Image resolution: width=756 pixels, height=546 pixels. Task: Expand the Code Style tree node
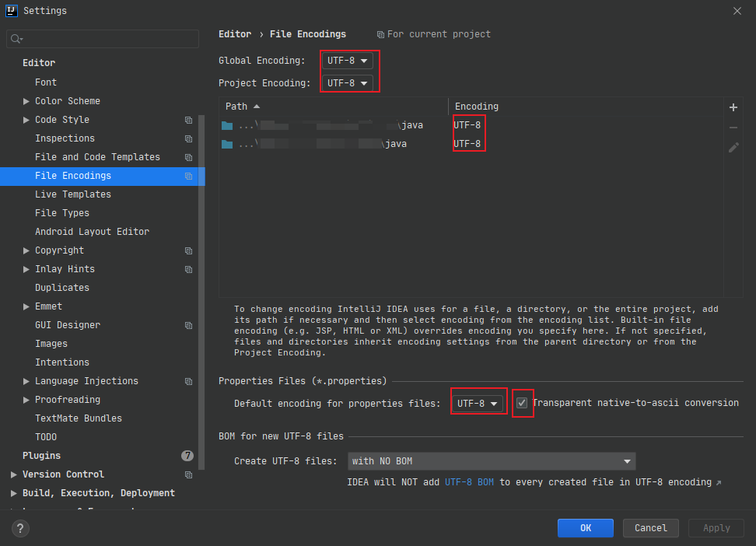[x=26, y=120]
